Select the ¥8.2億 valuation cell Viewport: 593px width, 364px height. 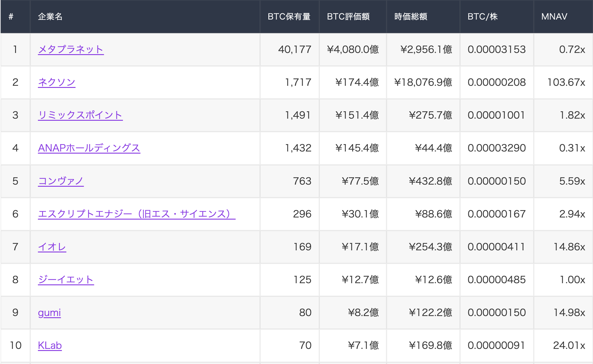click(353, 313)
